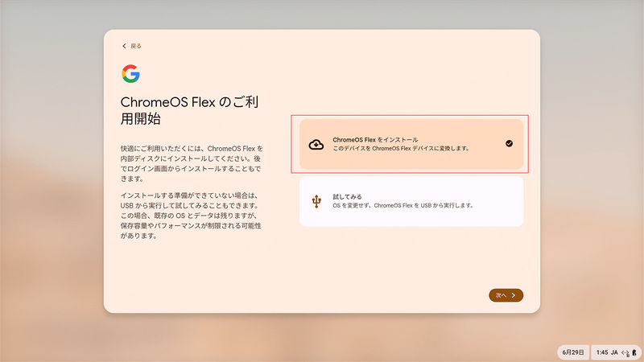644x362 pixels.
Task: Select the 試してみる option card
Action: pos(411,201)
